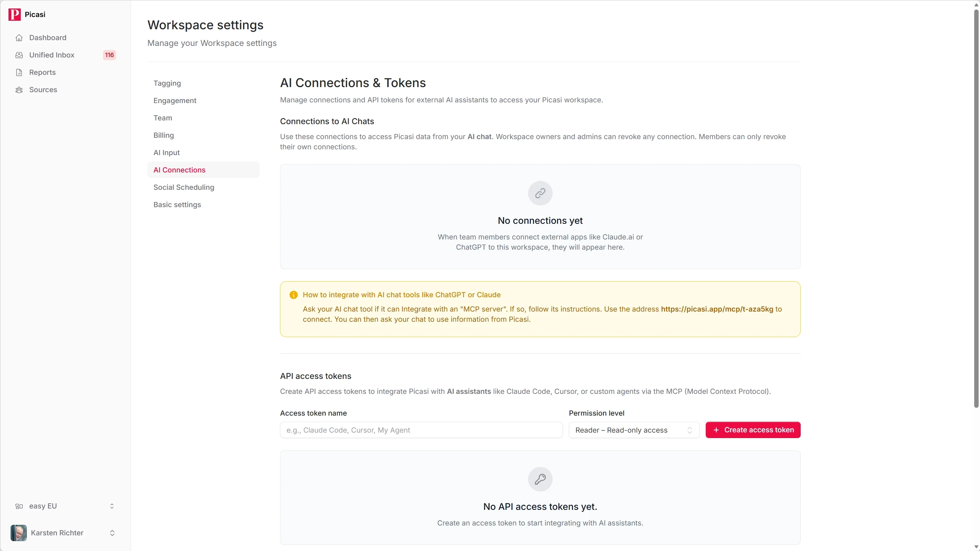
Task: Expand the easy EU workspace switcher
Action: pos(65,506)
